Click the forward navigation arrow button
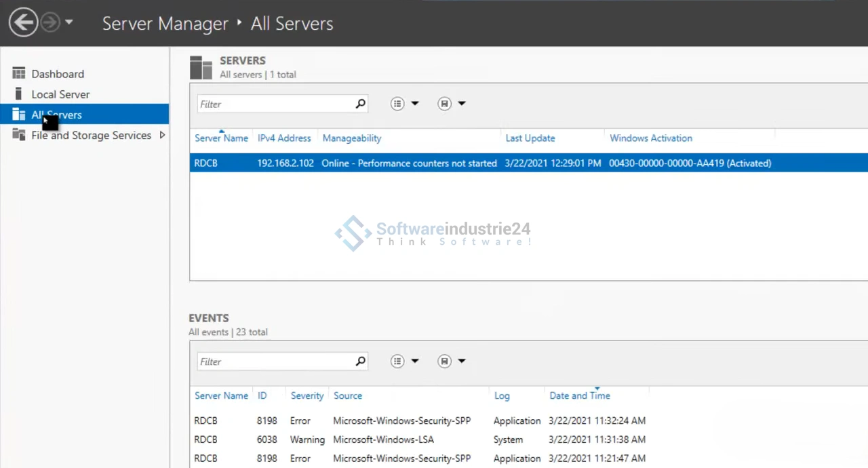 pos(50,22)
